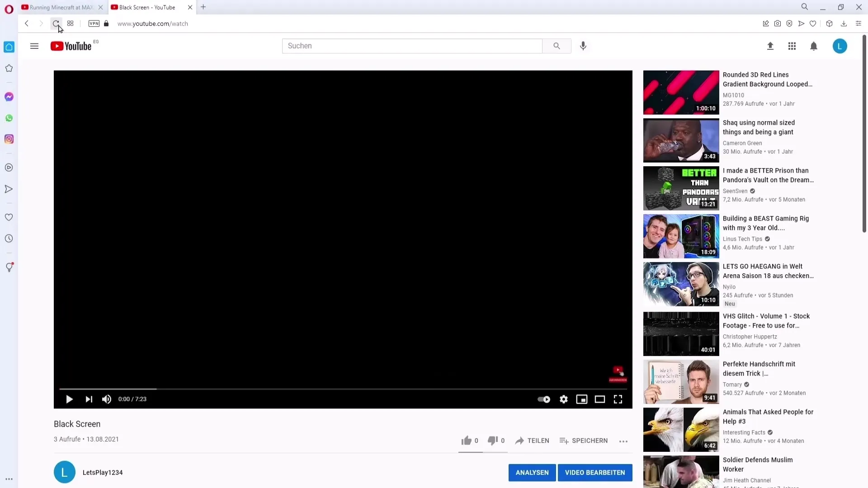This screenshot has width=868, height=488.
Task: Open Building a BEAST Gaming Rig thumbnail
Action: (x=681, y=236)
